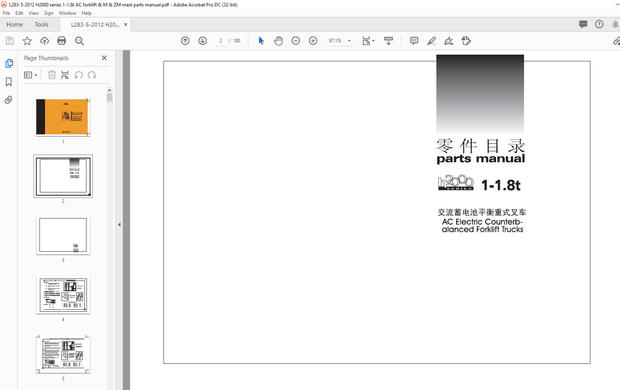Open the File menu

[6, 13]
